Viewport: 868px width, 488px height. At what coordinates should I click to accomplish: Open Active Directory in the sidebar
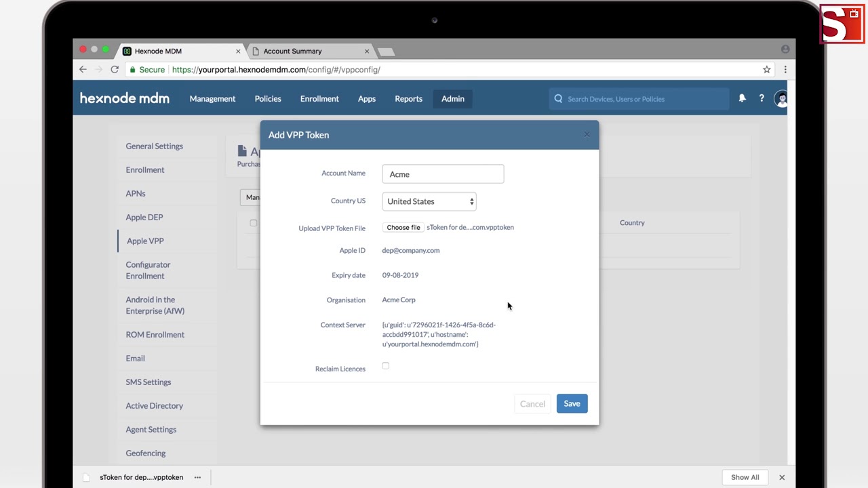(x=154, y=405)
